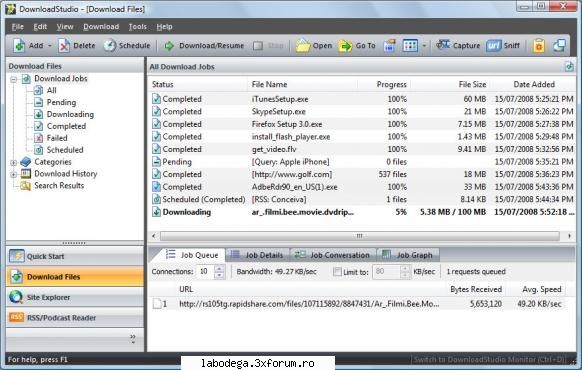This screenshot has height=370, width=582.
Task: Select the Firefox Setup 3.0.exe row
Action: [362, 124]
